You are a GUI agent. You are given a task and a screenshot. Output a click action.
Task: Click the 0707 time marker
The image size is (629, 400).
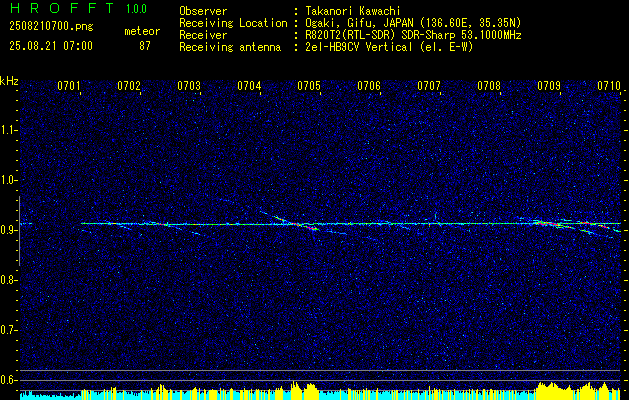click(429, 86)
